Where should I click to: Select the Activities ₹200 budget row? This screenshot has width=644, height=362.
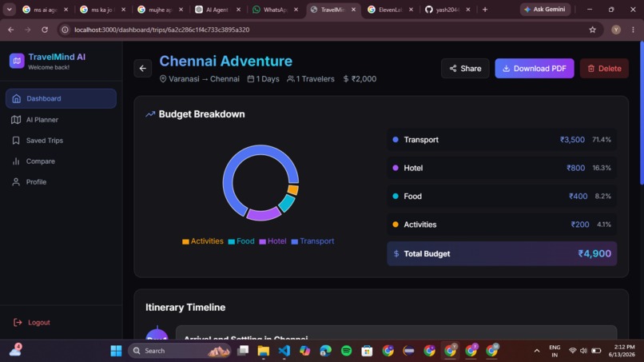click(x=502, y=225)
